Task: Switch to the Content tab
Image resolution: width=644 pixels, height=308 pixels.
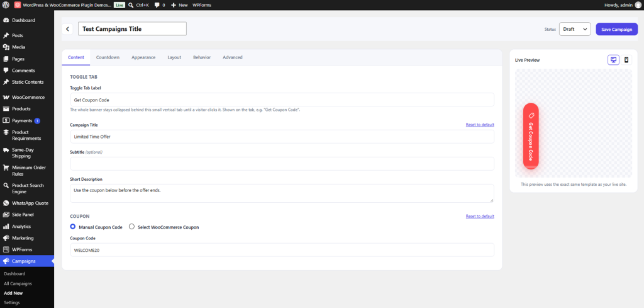Action: tap(76, 57)
